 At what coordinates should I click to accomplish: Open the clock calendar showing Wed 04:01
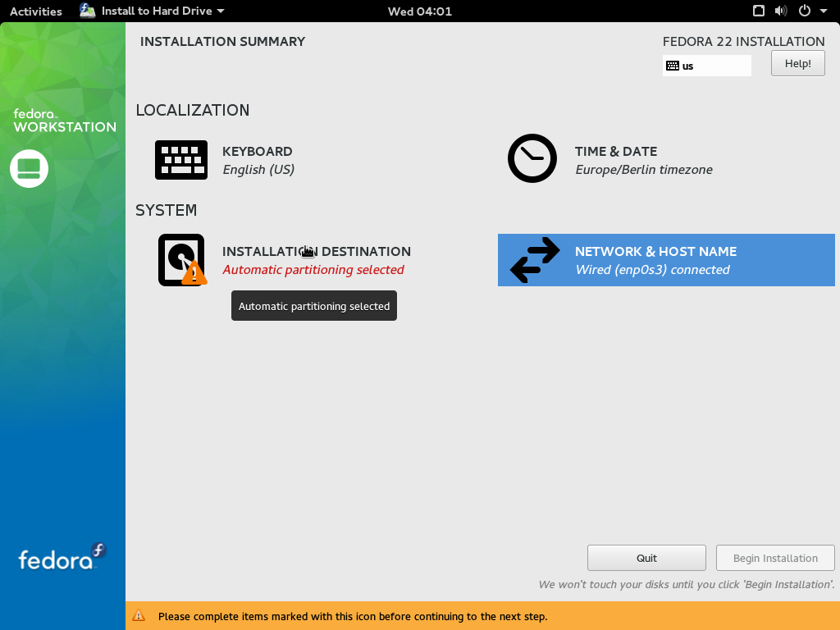(419, 11)
